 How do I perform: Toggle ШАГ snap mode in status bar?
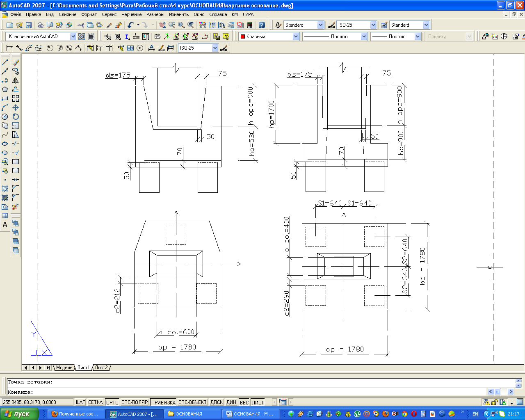coord(80,402)
